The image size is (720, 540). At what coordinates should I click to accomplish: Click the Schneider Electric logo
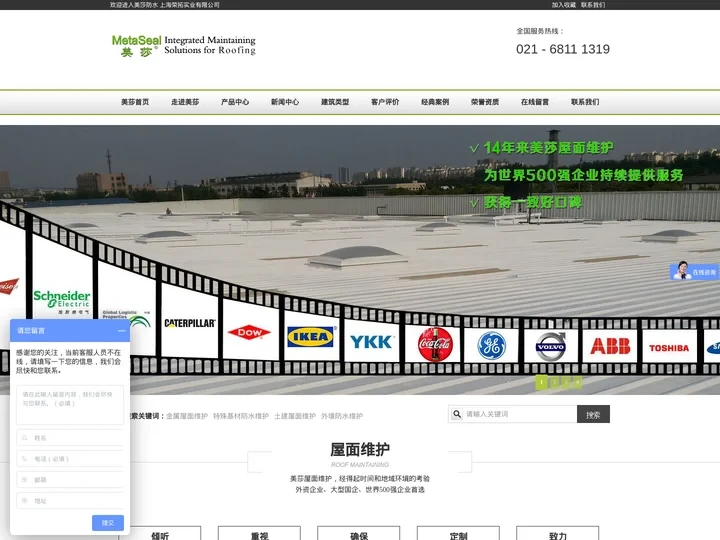click(x=62, y=301)
